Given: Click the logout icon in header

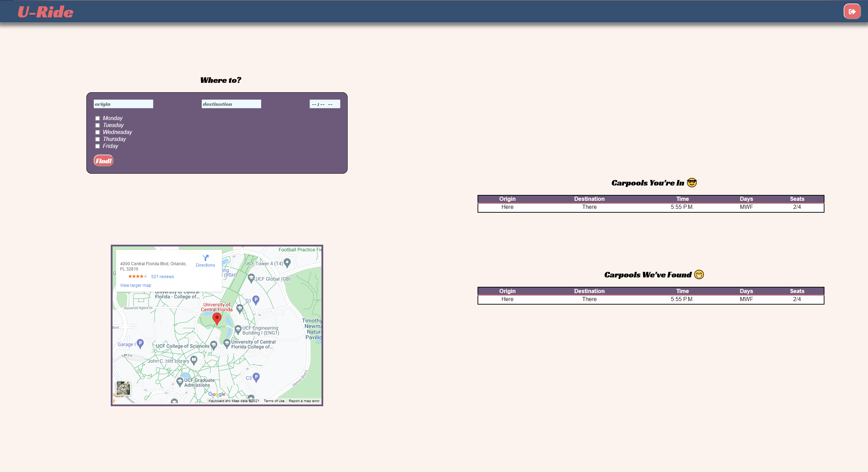Looking at the screenshot, I should point(852,11).
